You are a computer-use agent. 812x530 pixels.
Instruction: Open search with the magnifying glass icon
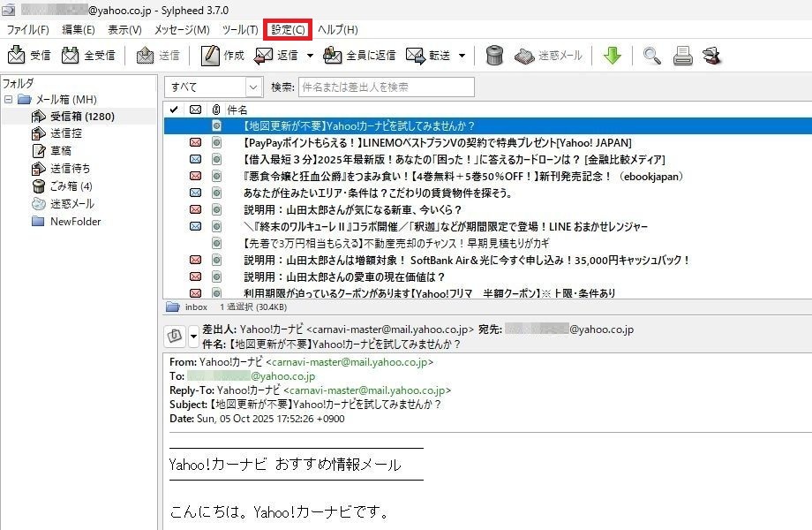(652, 56)
